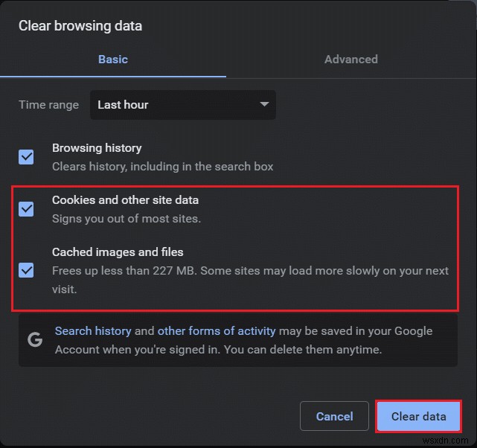Switch to the Basic tab

pyautogui.click(x=113, y=60)
